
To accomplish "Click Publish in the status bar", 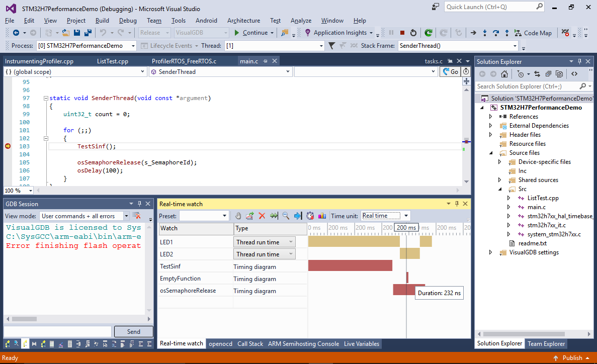I will point(571,358).
